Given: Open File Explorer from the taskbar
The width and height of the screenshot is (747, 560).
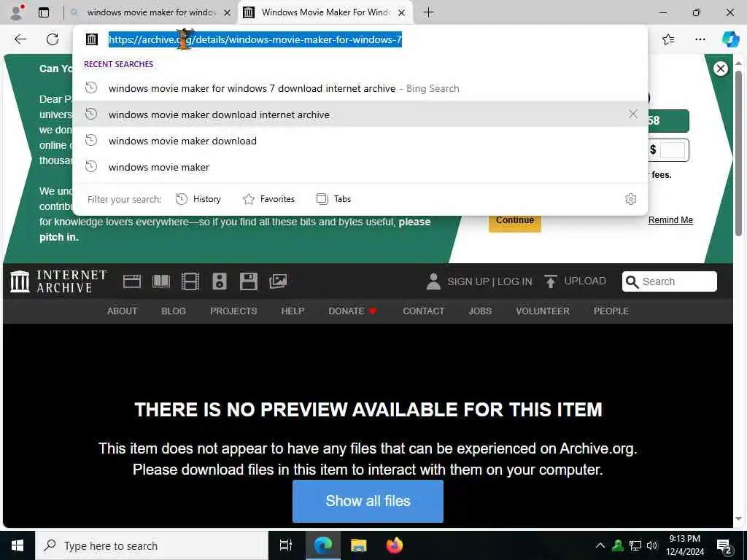Looking at the screenshot, I should [359, 545].
